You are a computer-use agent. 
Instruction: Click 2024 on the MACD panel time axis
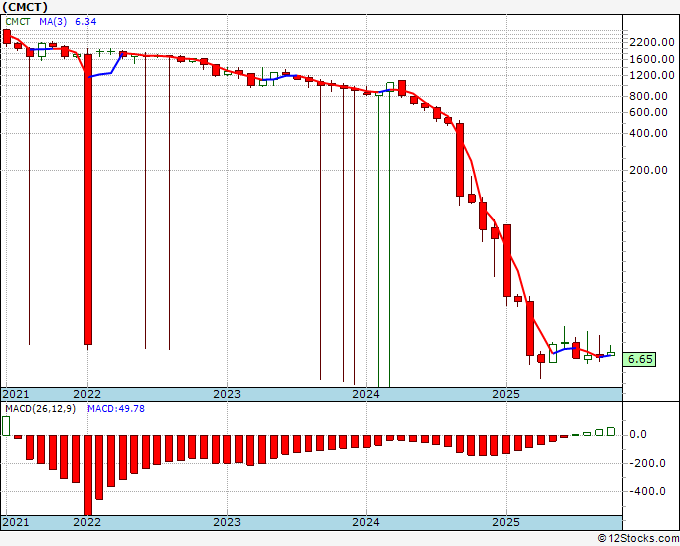click(366, 522)
